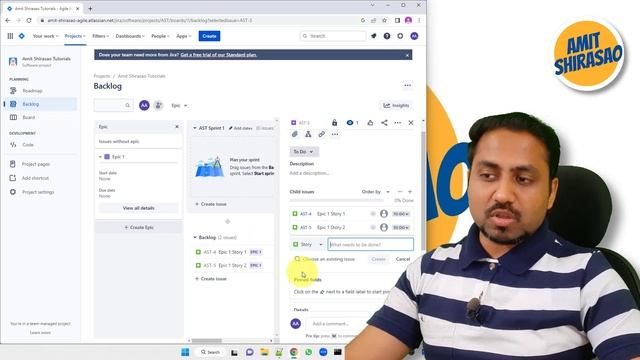This screenshot has height=360, width=640.
Task: Click the What needs to be done field
Action: (371, 244)
